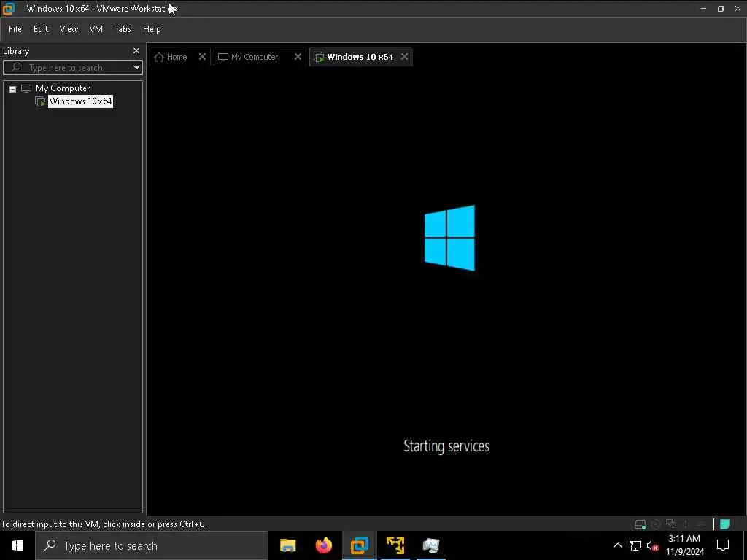Open the Help menu
This screenshot has height=560, width=747.
[152, 29]
